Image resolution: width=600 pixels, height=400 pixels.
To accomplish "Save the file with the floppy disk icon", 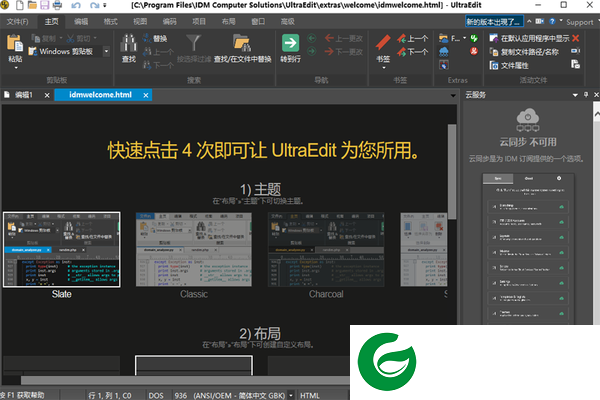I will pyautogui.click(x=44, y=5).
